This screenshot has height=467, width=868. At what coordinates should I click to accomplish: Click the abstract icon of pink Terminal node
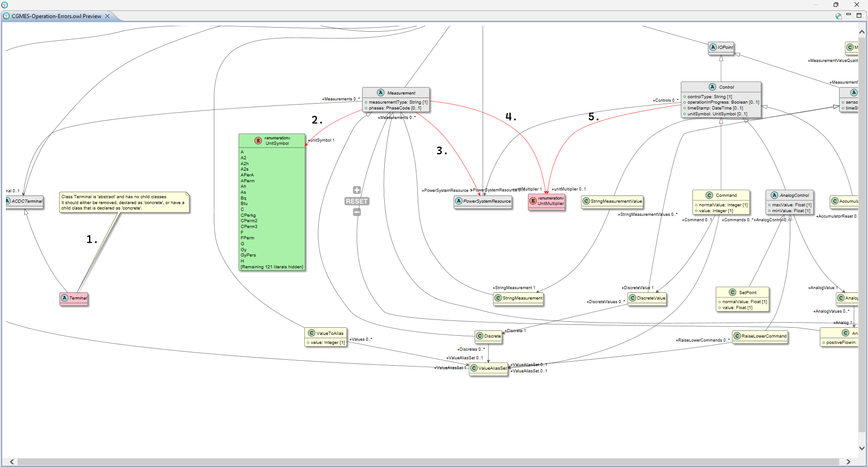tap(65, 298)
